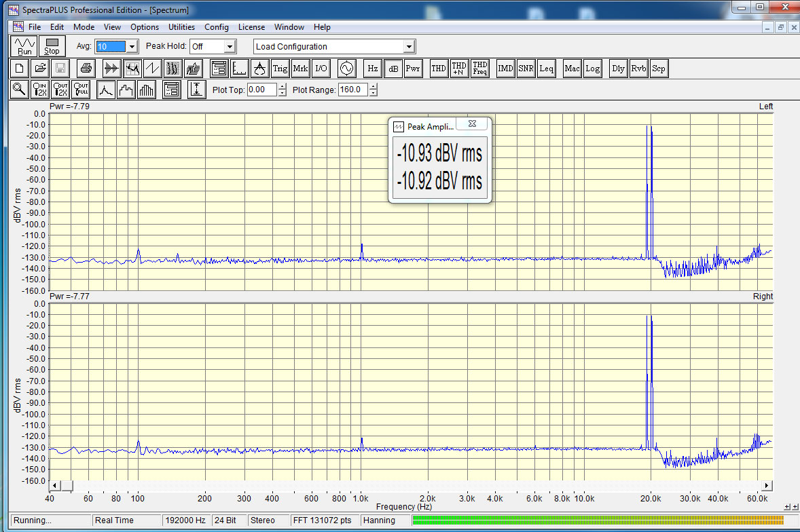The image size is (800, 532).
Task: Select the bar graph plot style icon
Action: pyautogui.click(x=146, y=90)
